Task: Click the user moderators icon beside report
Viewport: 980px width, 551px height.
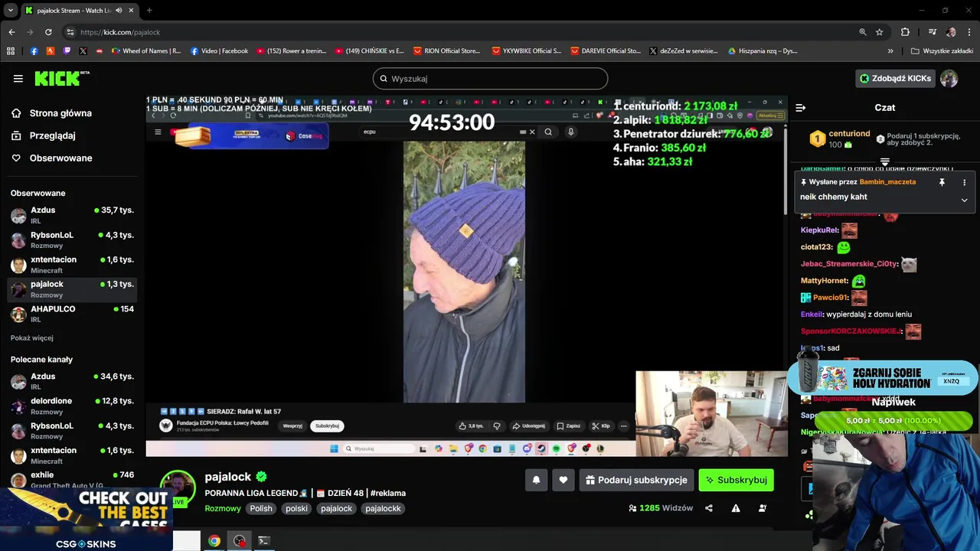Action: click(763, 508)
